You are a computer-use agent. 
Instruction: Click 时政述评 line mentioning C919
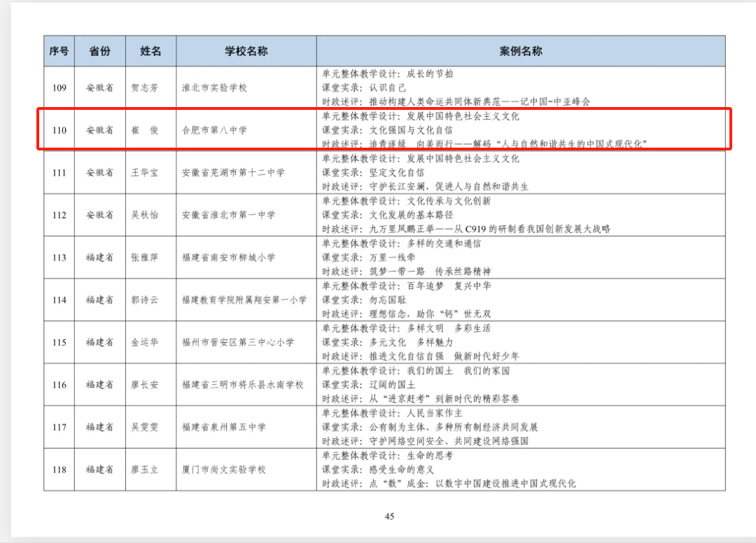[466, 229]
